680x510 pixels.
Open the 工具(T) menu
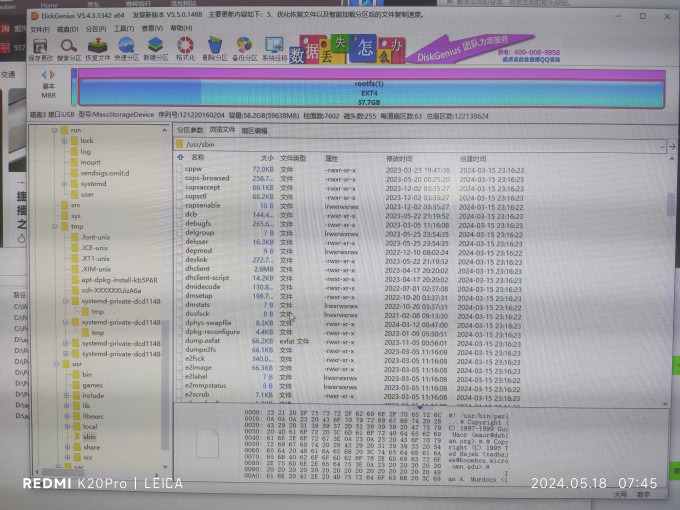124,29
